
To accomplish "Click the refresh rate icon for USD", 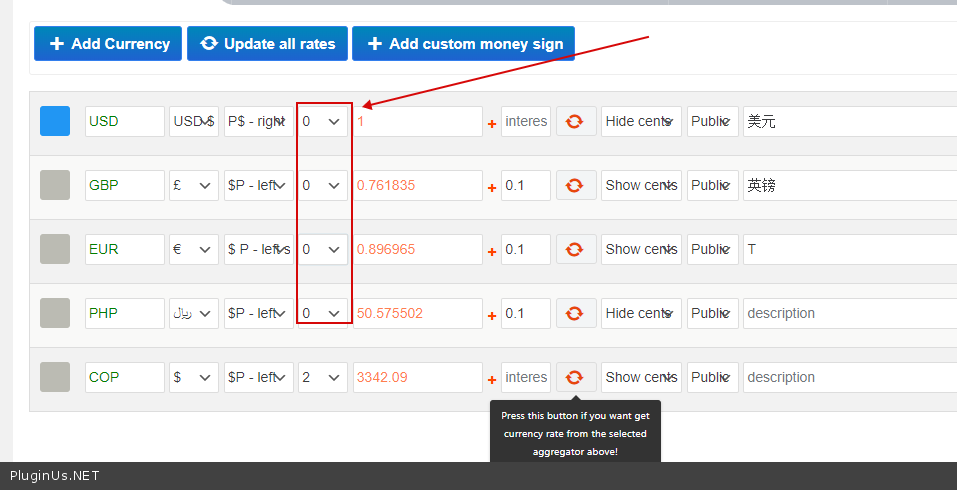I will tap(575, 122).
